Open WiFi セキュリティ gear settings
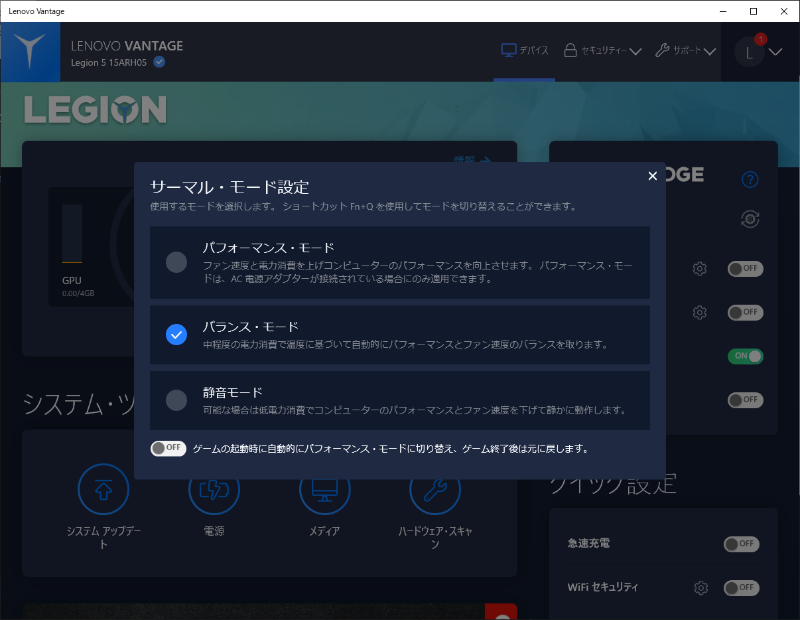The width and height of the screenshot is (800, 620). pos(700,588)
